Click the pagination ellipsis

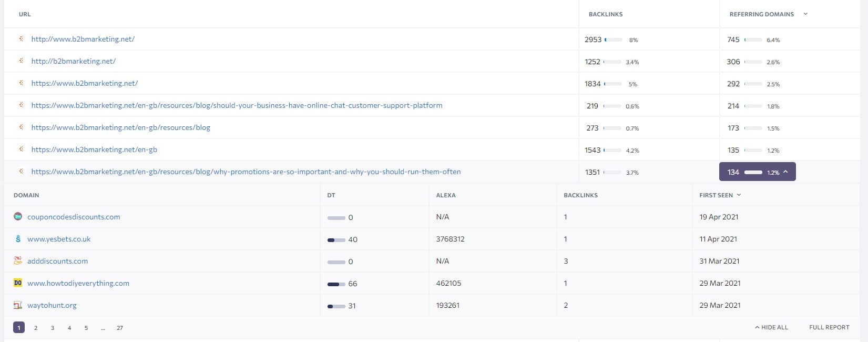pos(103,328)
